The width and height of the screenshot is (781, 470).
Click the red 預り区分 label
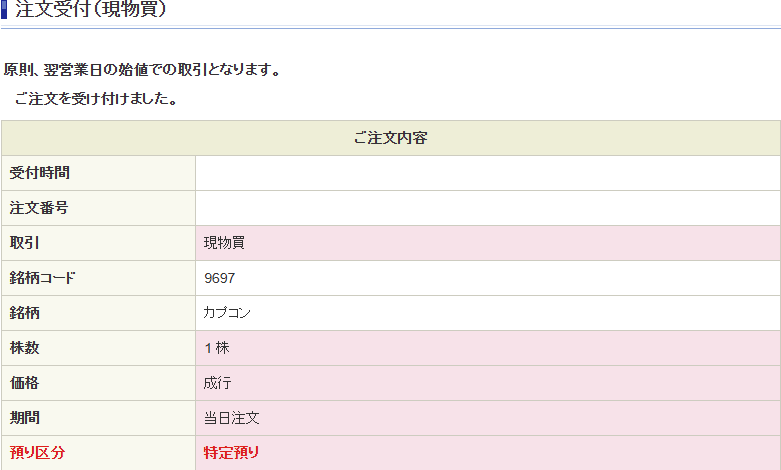click(x=37, y=453)
